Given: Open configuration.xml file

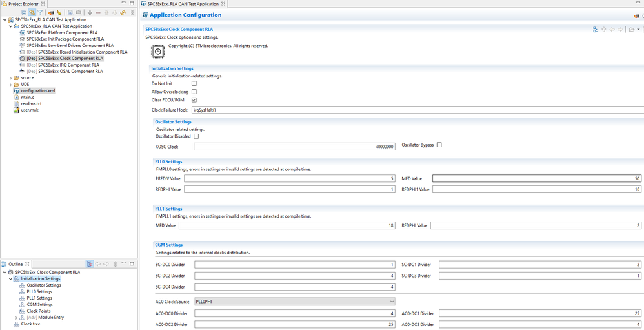Looking at the screenshot, I should click(x=38, y=91).
